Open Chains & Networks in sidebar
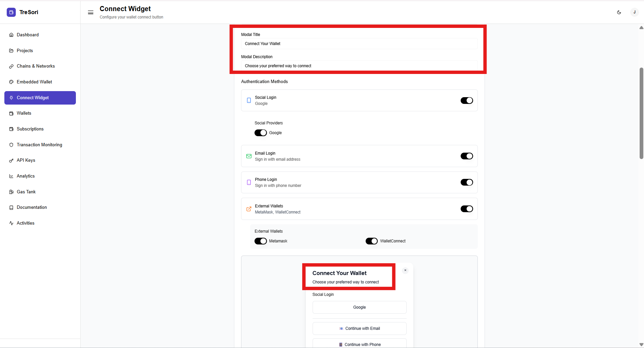This screenshot has width=644, height=348. coord(36,66)
